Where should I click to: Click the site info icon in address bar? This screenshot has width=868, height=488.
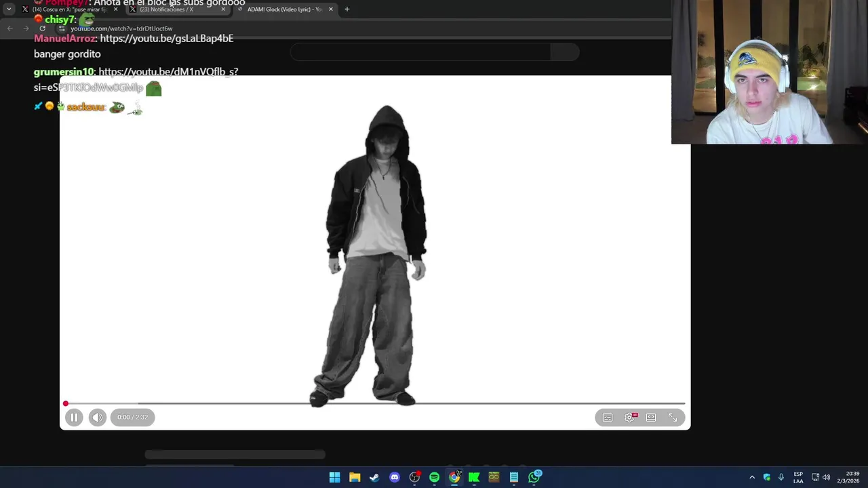click(x=62, y=28)
